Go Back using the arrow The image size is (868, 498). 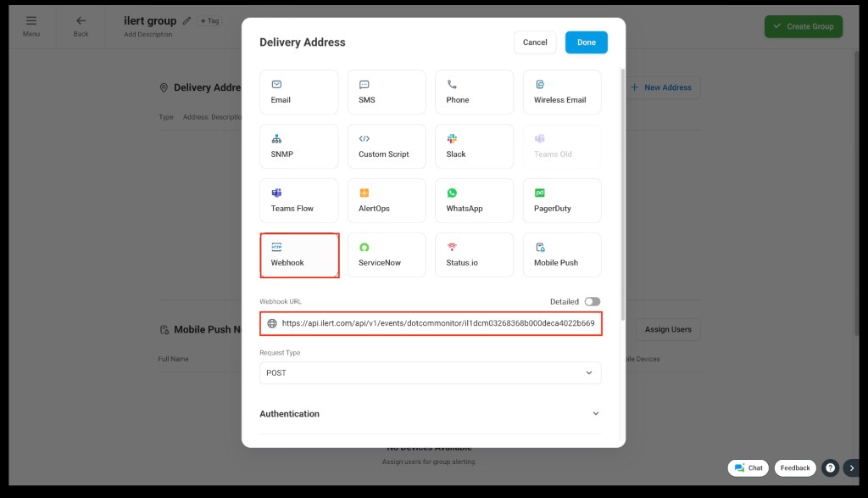(x=81, y=25)
